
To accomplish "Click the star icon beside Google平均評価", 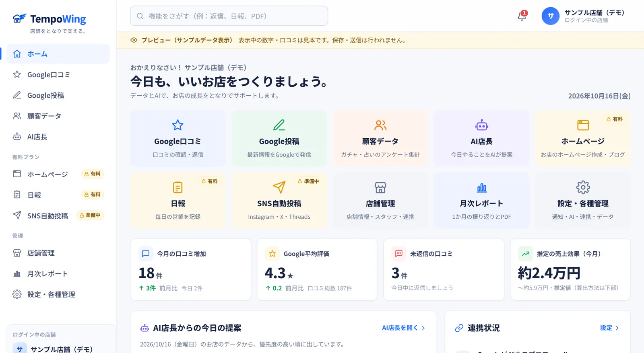I will (272, 254).
